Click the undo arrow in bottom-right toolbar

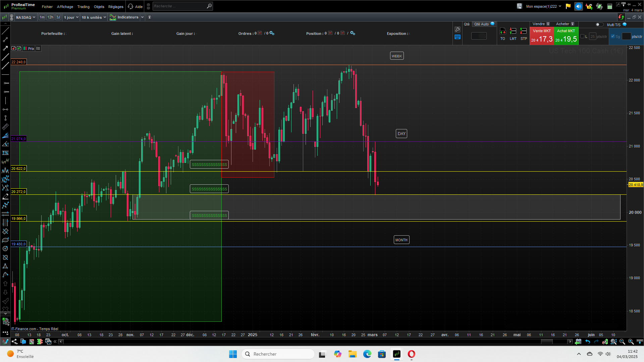click(588, 342)
